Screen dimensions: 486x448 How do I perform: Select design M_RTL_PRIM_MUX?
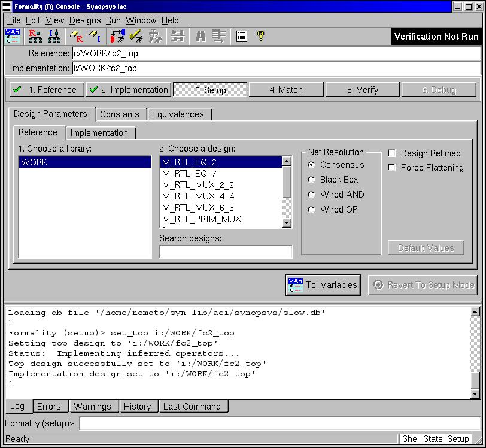[x=221, y=219]
